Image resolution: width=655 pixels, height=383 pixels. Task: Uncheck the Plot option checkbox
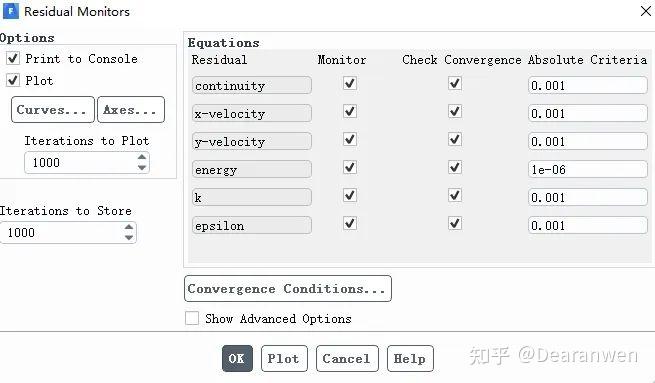pos(13,80)
